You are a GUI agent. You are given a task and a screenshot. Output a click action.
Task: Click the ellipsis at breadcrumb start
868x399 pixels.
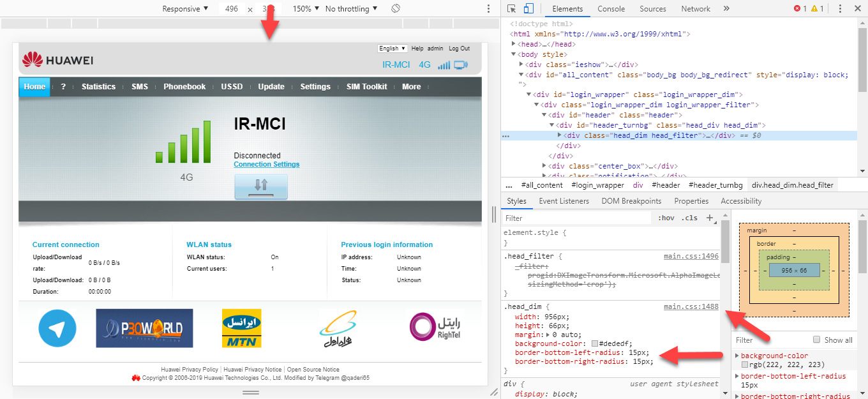[x=510, y=185]
